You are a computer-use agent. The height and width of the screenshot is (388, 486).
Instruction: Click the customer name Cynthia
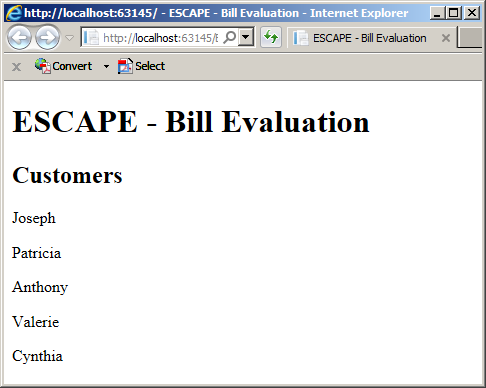37,356
